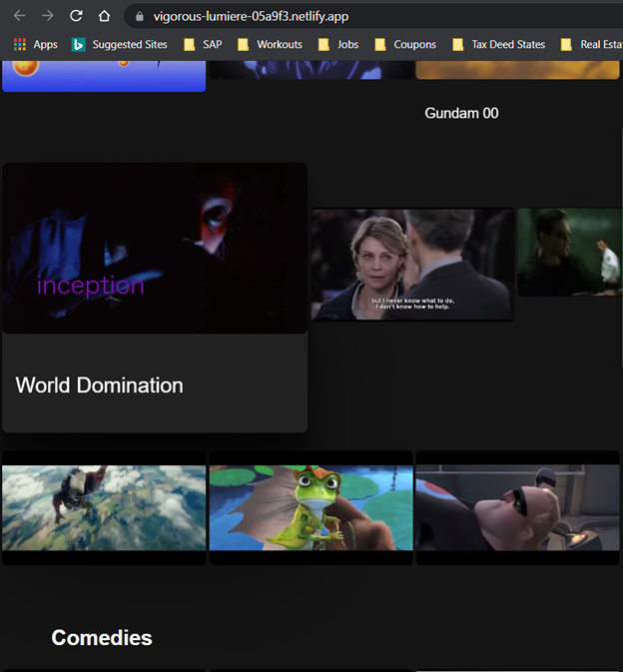Open the subtitled woman and man thumbnail
Image resolution: width=623 pixels, height=672 pixels.
click(412, 265)
